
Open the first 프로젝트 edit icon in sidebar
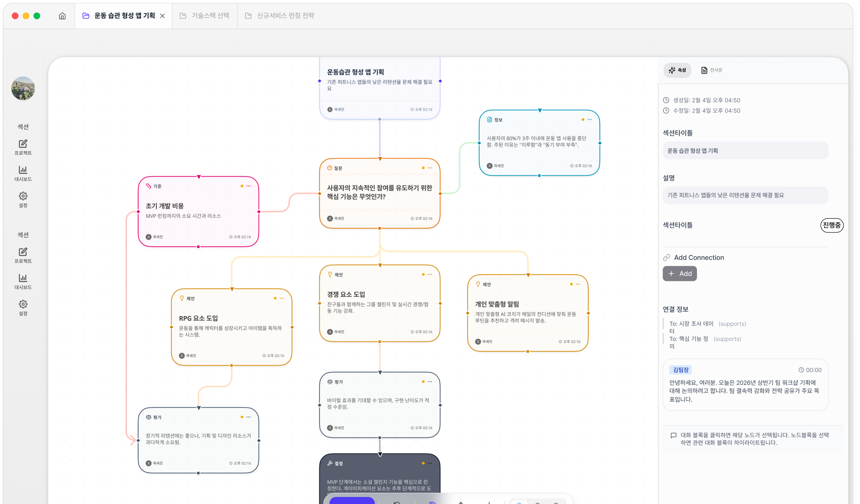tap(23, 144)
